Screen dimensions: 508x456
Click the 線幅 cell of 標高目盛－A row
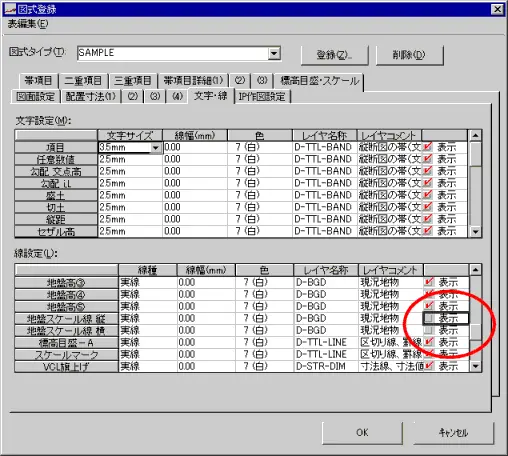tap(206, 342)
